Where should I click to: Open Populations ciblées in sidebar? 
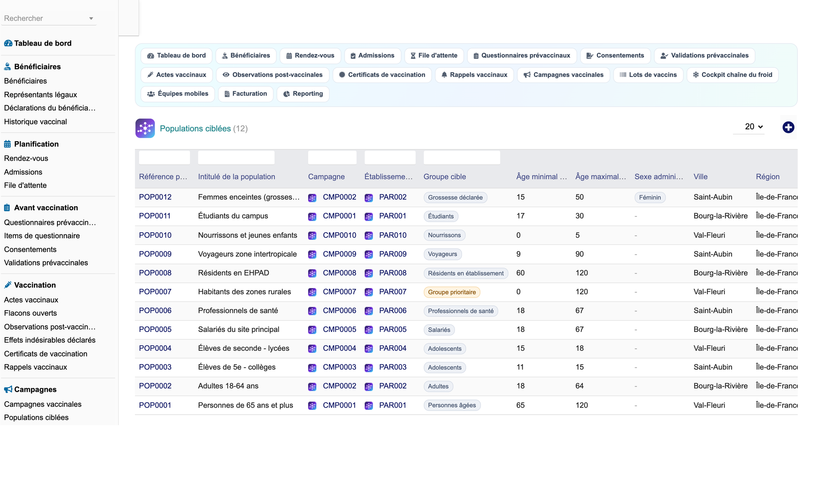[36, 418]
